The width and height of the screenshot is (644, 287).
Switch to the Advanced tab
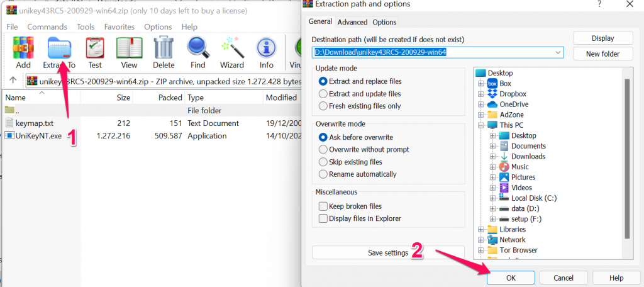pyautogui.click(x=352, y=22)
